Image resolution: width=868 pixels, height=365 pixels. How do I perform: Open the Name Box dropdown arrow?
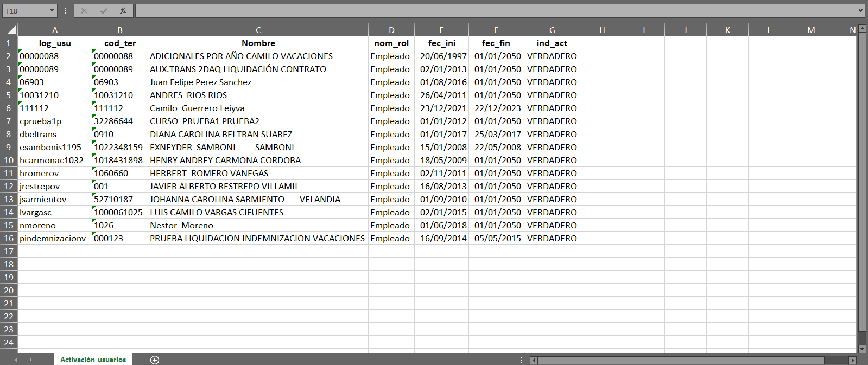(52, 11)
